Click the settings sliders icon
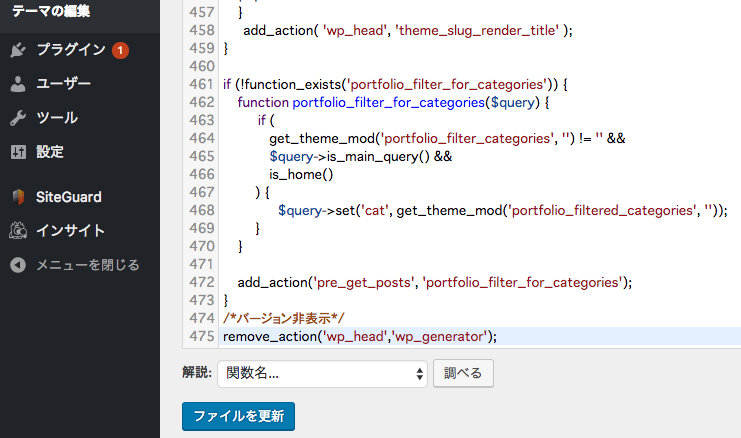741x438 pixels. pyautogui.click(x=18, y=152)
